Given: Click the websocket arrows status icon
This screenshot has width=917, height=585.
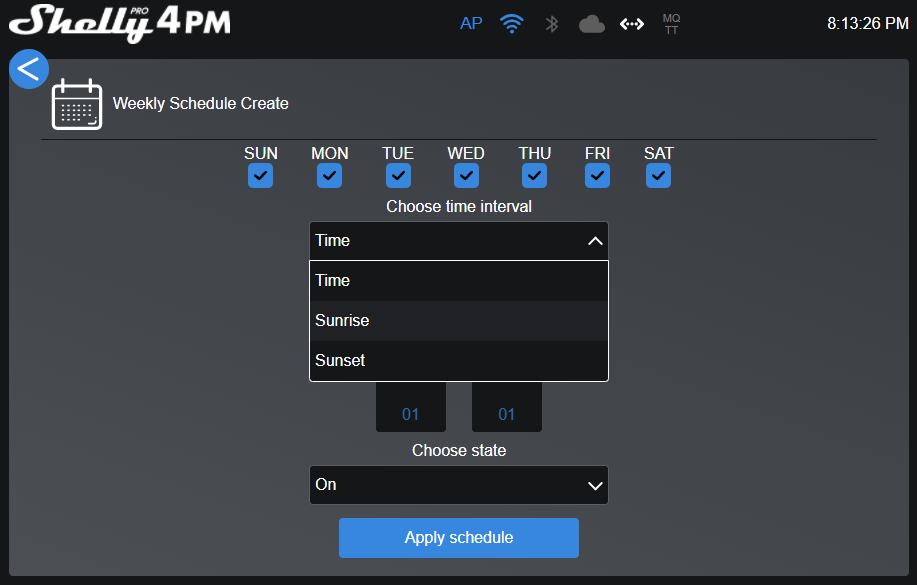Looking at the screenshot, I should click(632, 24).
